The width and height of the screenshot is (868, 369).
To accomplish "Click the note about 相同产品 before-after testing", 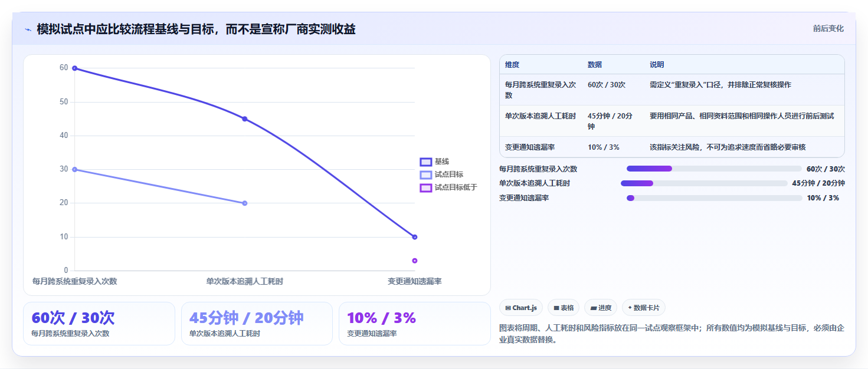I will 742,116.
